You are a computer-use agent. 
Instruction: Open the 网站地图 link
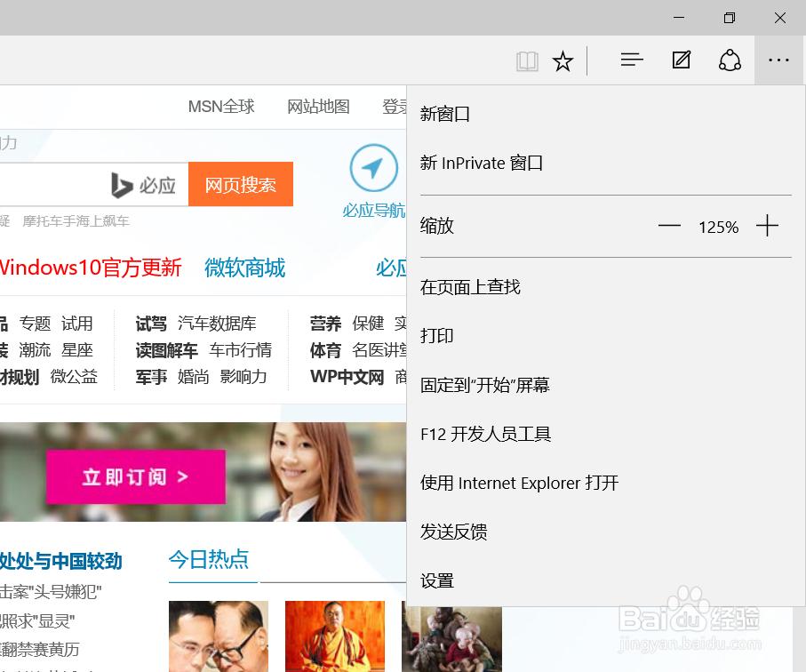coord(318,107)
